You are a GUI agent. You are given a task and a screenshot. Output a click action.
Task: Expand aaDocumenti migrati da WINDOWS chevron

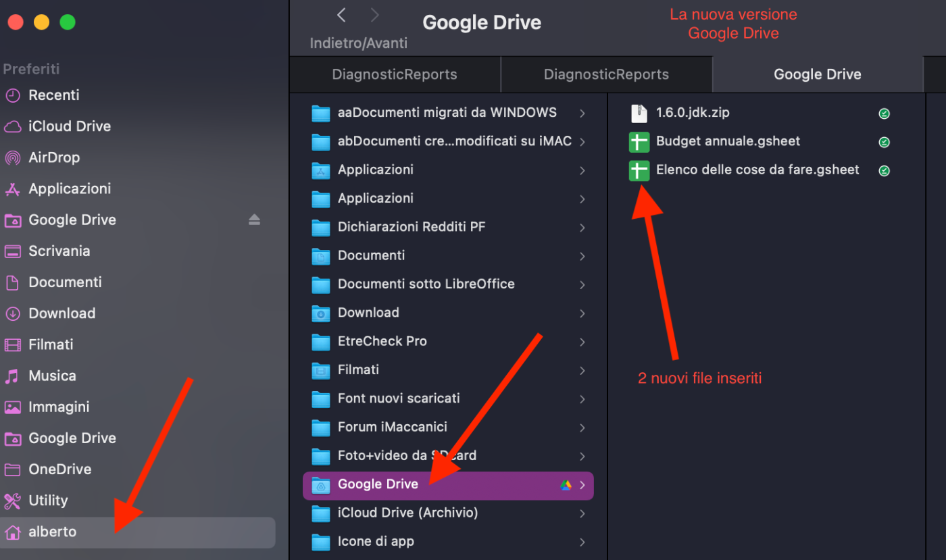point(582,113)
